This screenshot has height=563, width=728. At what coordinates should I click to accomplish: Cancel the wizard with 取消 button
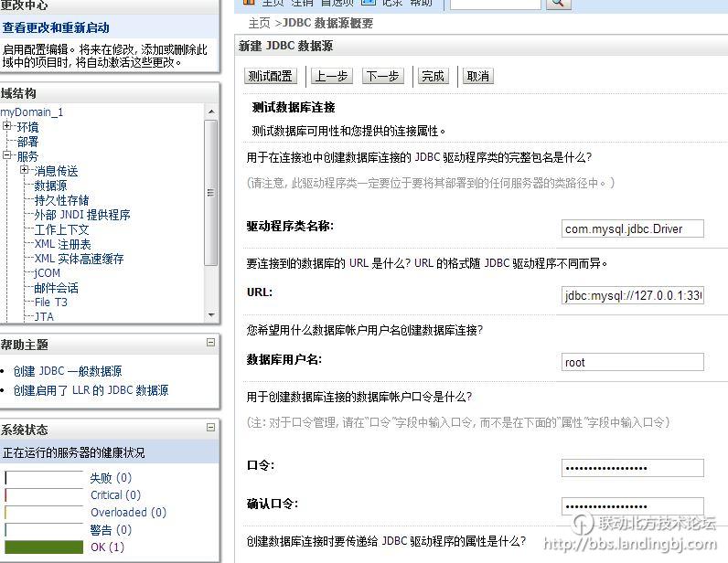(478, 76)
